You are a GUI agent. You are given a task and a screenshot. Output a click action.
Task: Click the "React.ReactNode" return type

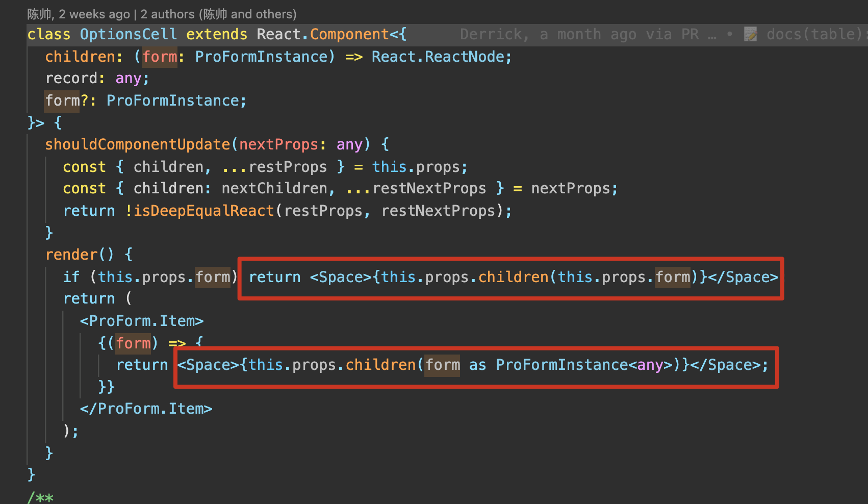(x=441, y=56)
